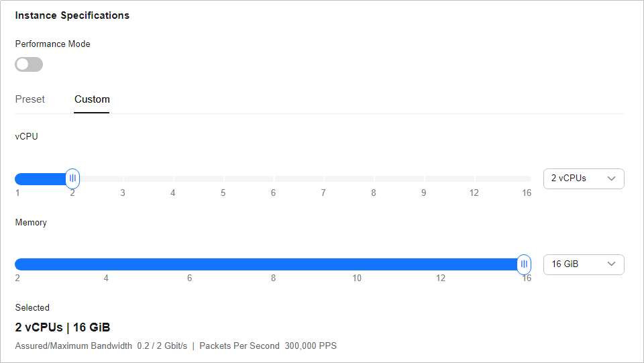Image resolution: width=644 pixels, height=363 pixels.
Task: Open the 2 vCPUs dropdown
Action: 583,178
